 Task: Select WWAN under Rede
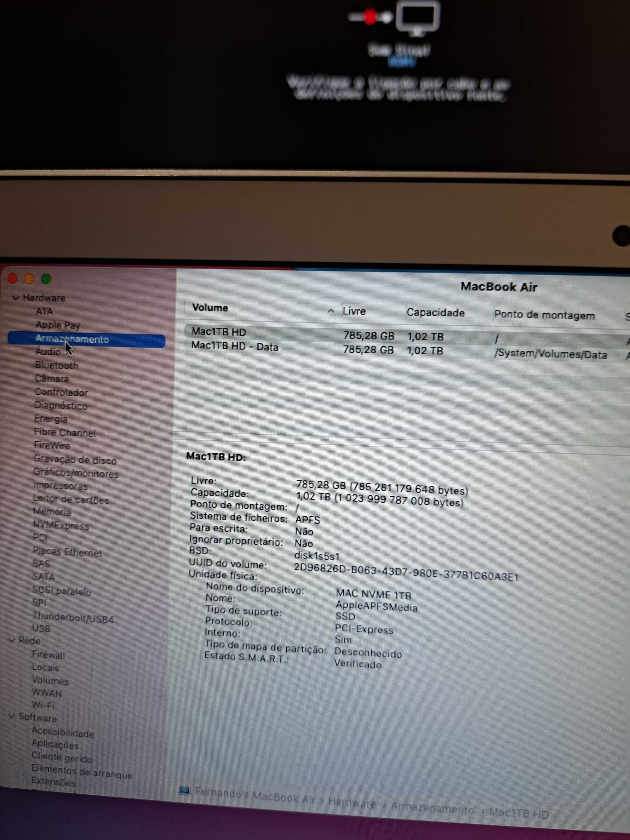click(47, 693)
